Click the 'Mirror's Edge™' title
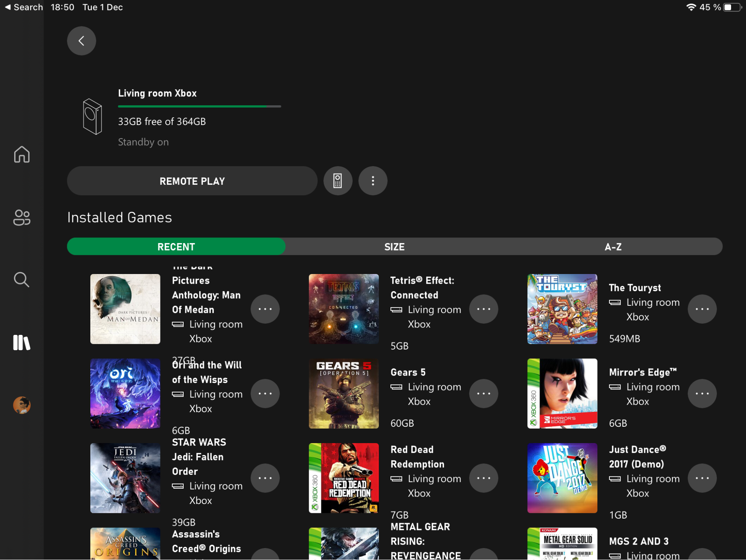This screenshot has height=560, width=746. pos(643,372)
